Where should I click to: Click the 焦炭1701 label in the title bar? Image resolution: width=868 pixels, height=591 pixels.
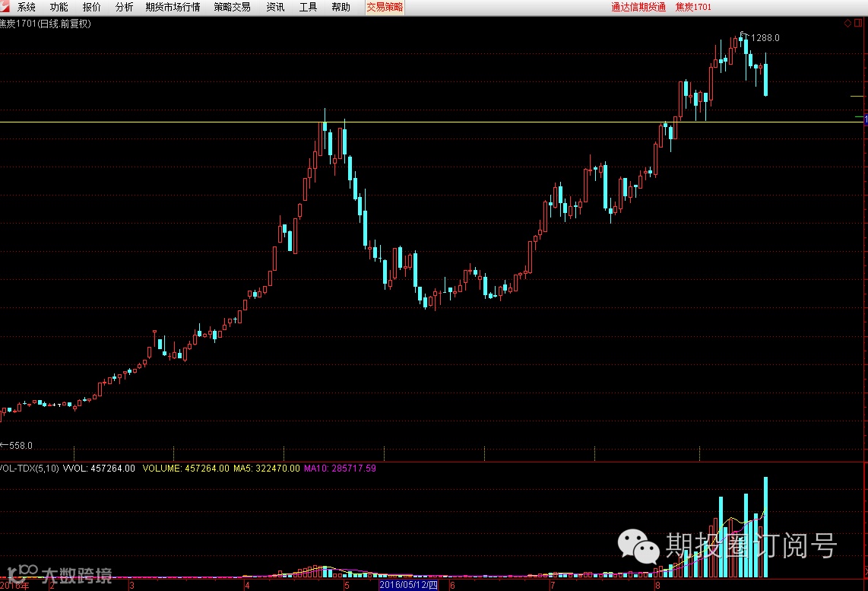coord(693,7)
